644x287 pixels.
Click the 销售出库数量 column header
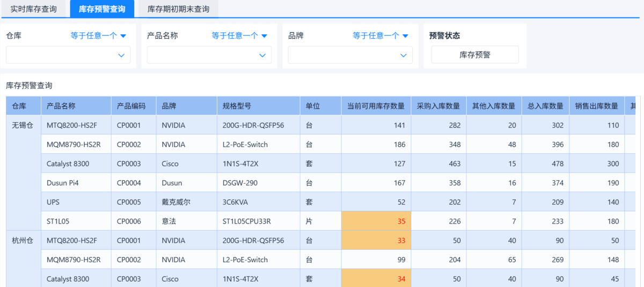(x=597, y=106)
